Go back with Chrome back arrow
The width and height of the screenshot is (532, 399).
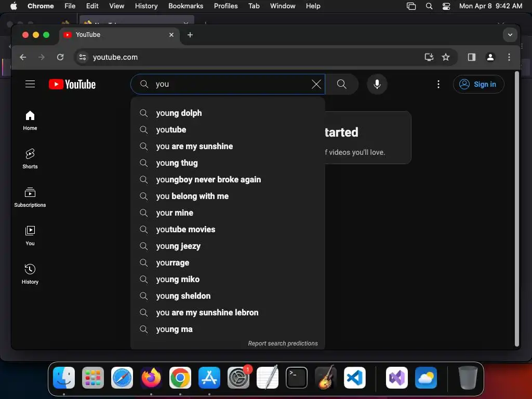point(23,57)
